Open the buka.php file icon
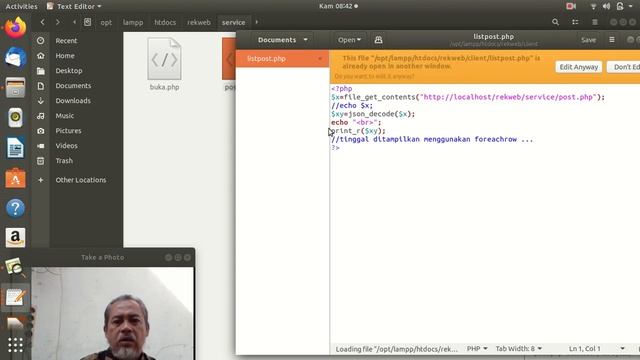 [164, 59]
